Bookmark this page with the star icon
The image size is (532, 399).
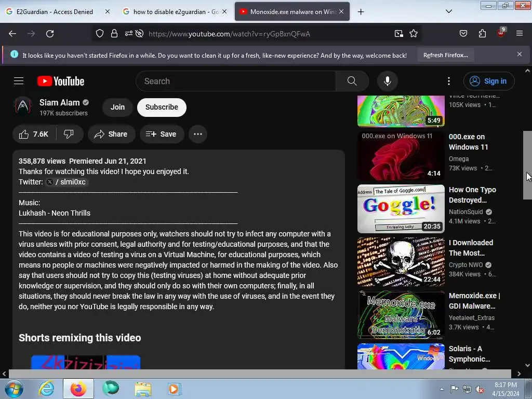tap(413, 34)
